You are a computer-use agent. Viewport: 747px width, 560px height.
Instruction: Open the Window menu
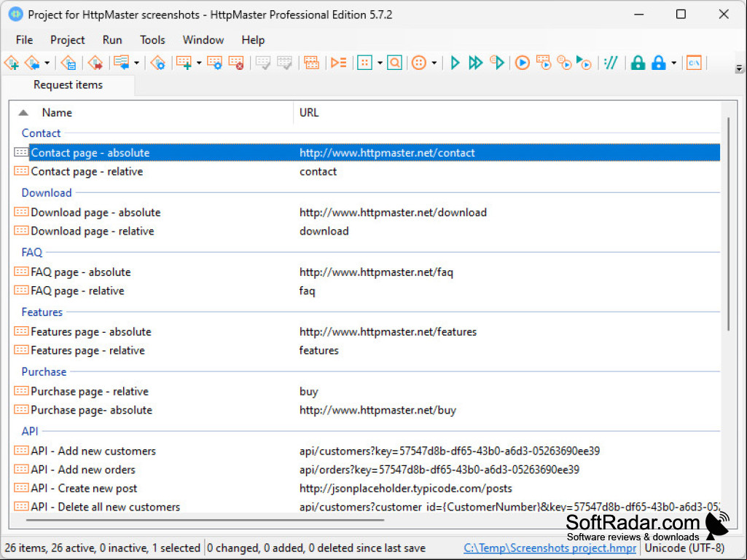(x=203, y=40)
